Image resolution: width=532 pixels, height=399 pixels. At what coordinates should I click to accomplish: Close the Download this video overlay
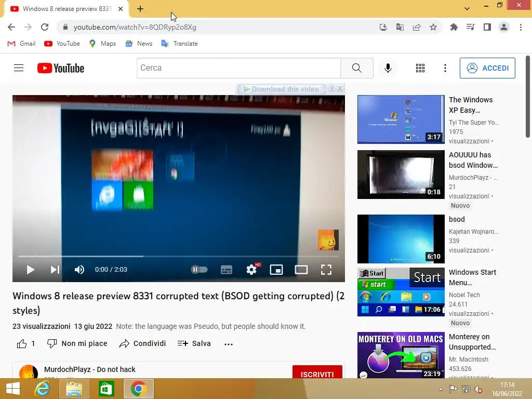click(340, 88)
